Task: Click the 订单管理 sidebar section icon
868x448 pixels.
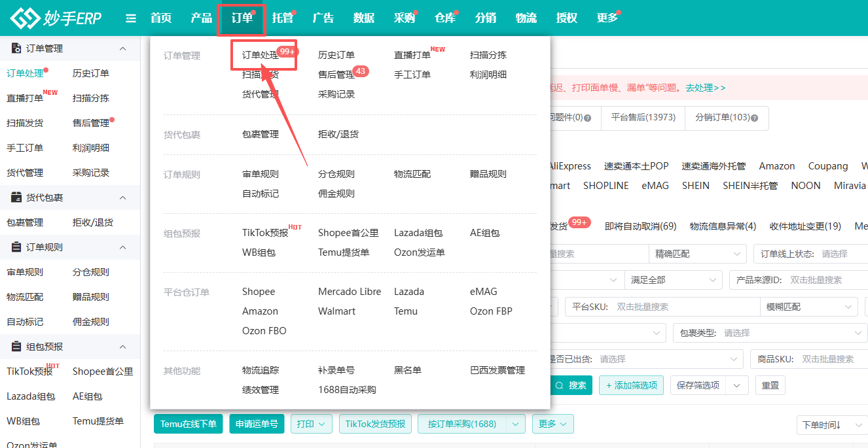Action: (x=16, y=48)
